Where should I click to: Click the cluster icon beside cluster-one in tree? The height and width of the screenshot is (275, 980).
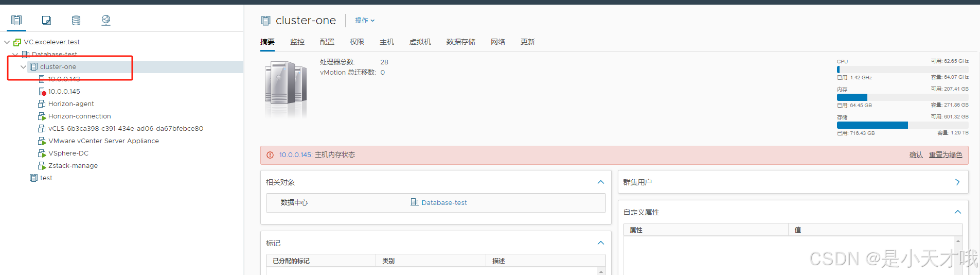click(34, 67)
